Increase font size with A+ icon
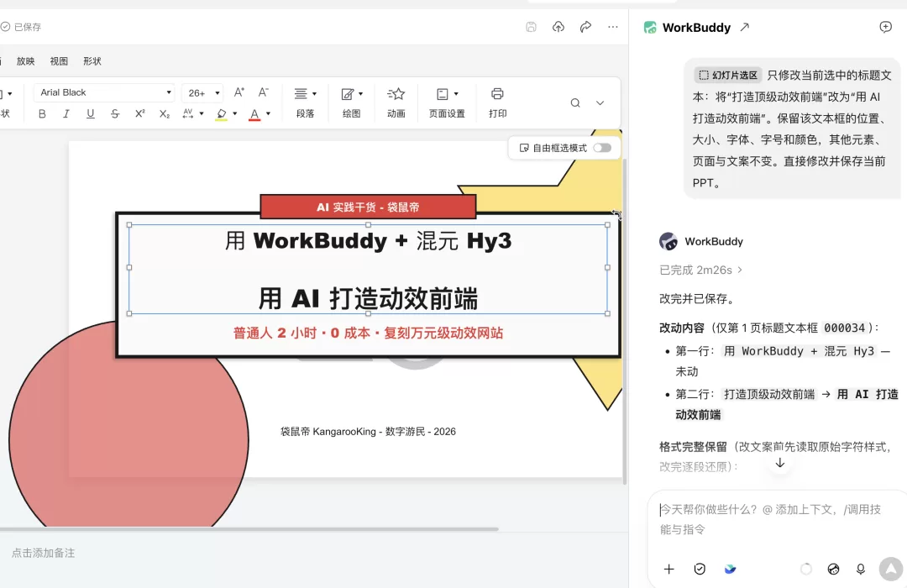907x588 pixels. (x=239, y=92)
